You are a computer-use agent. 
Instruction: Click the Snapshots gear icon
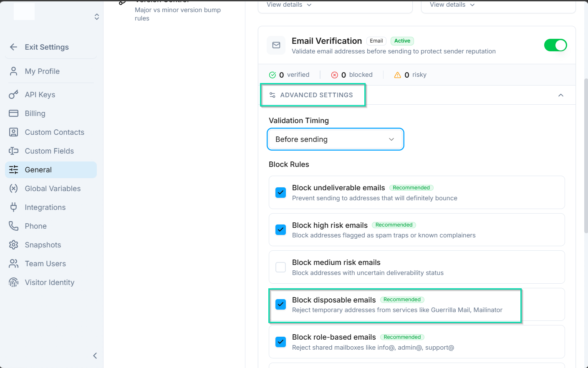click(13, 245)
